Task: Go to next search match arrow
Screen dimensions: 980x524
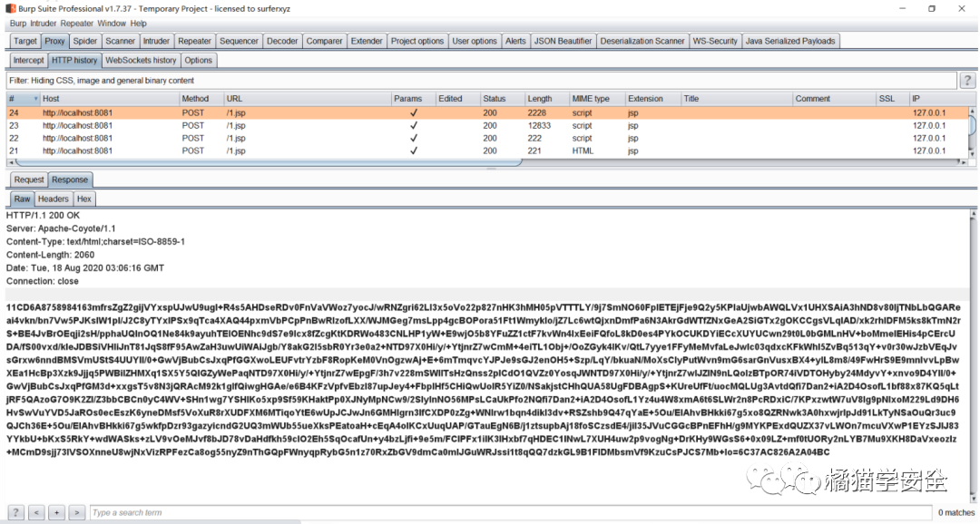Action: pyautogui.click(x=77, y=513)
